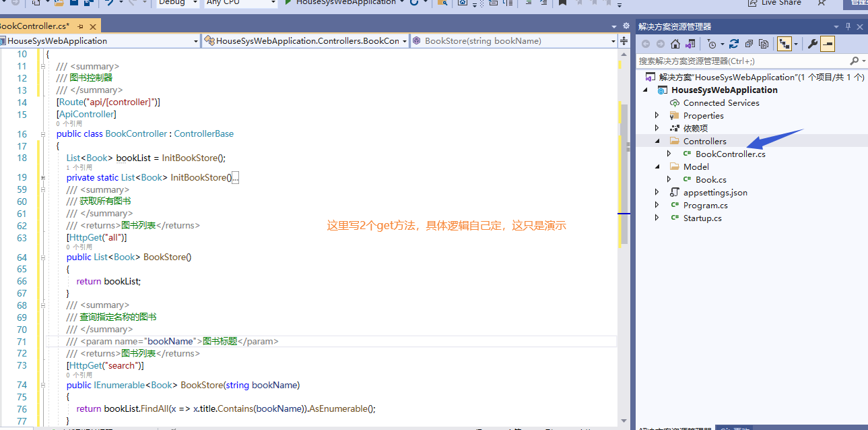Collapse the BookController class at line 16
The image size is (868, 430).
coord(44,134)
